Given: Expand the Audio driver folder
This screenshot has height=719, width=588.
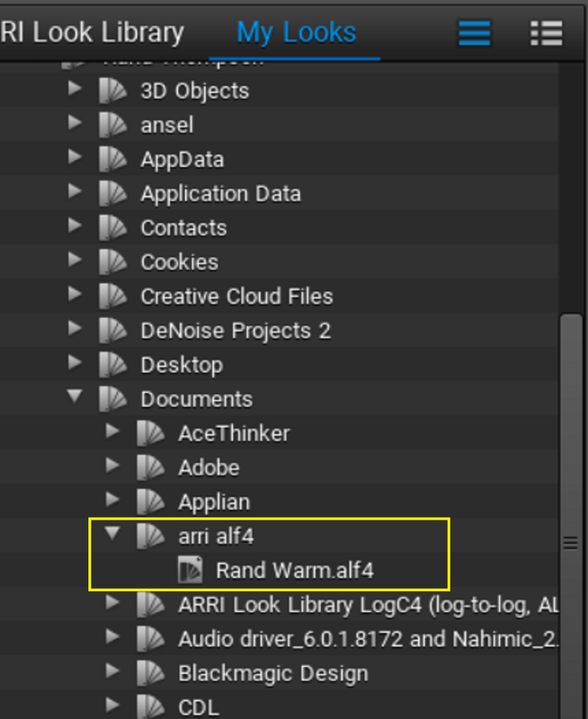Looking at the screenshot, I should (x=112, y=636).
